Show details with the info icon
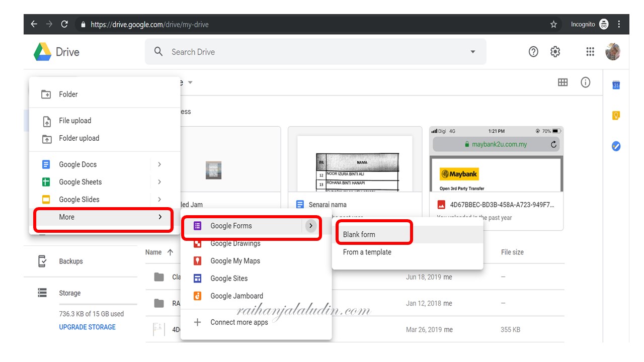 pos(586,82)
